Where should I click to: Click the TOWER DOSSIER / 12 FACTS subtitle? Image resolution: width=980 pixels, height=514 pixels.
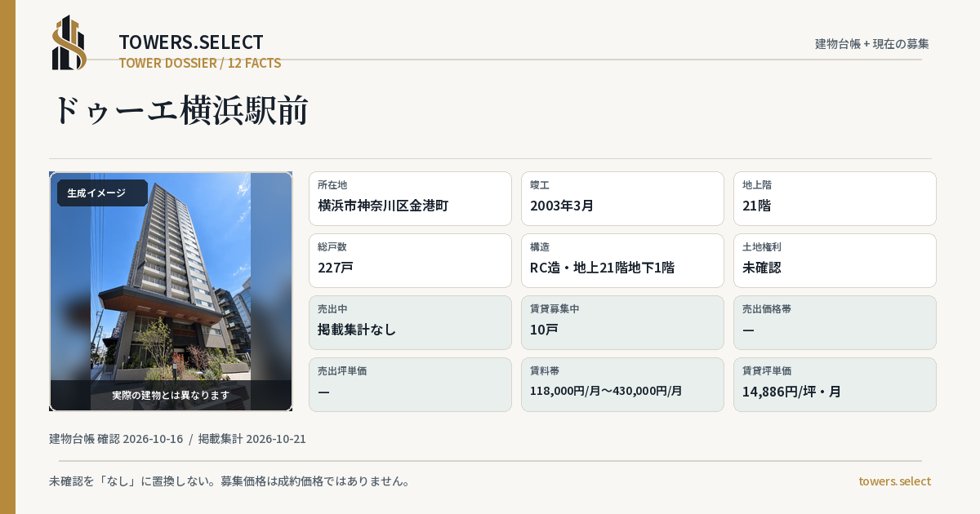(x=200, y=63)
